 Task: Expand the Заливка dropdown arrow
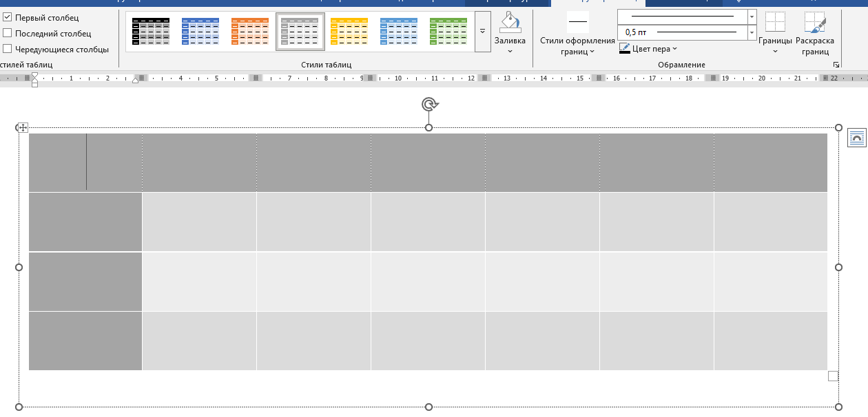pos(510,51)
